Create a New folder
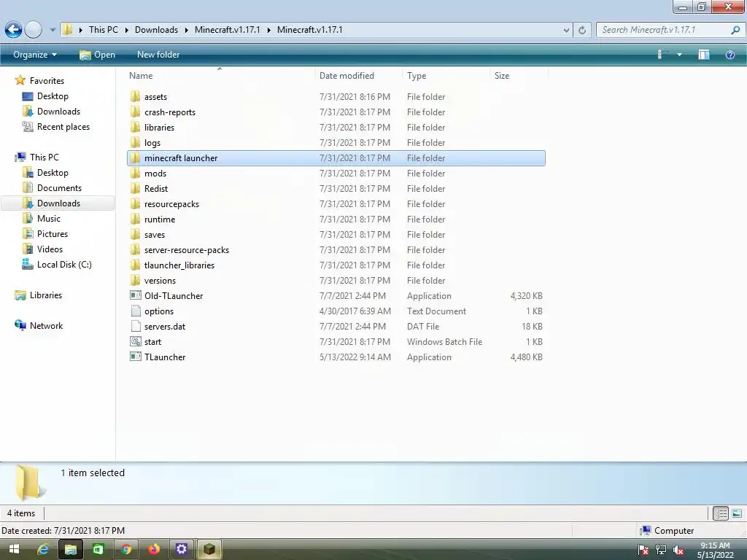The width and height of the screenshot is (747, 560). (158, 55)
